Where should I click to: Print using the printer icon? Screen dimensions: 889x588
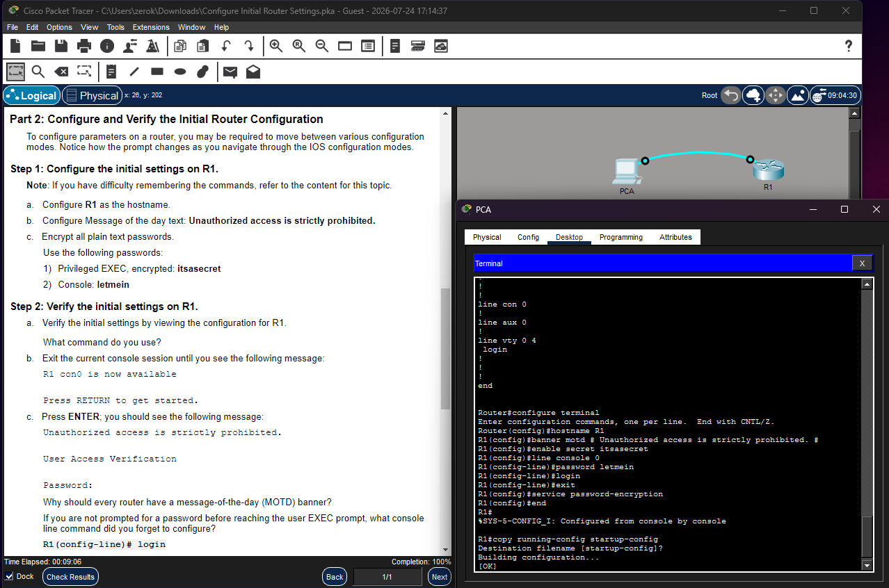(x=84, y=46)
